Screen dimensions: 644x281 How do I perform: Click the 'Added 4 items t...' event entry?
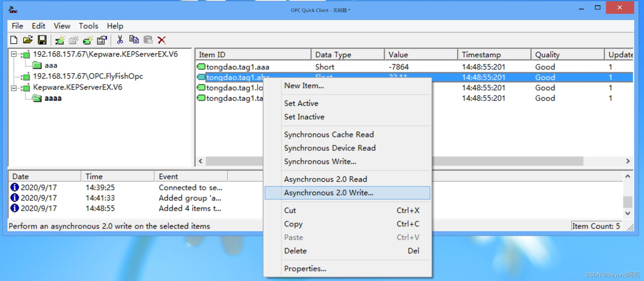tap(190, 208)
